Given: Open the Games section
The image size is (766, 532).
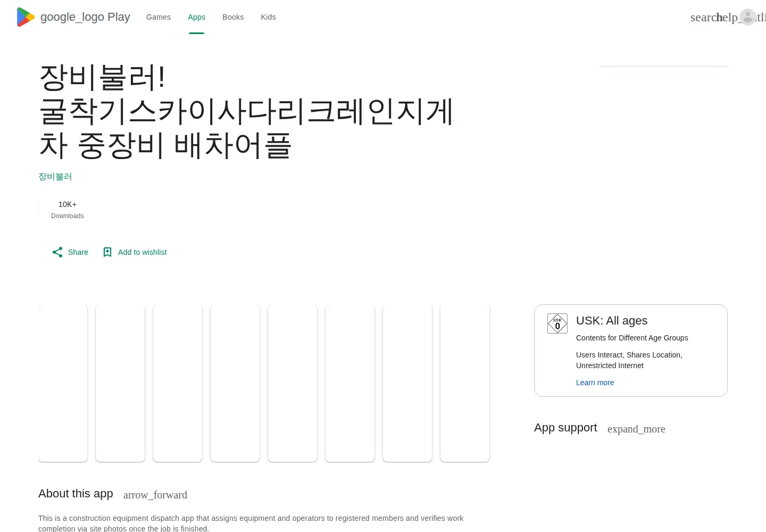Looking at the screenshot, I should tap(159, 17).
